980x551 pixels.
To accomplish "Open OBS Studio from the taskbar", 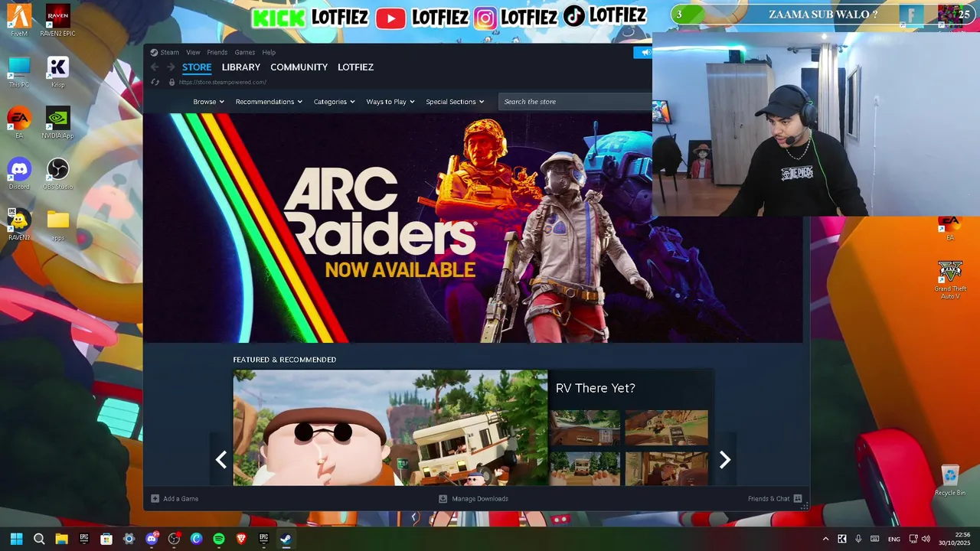I will tap(174, 539).
